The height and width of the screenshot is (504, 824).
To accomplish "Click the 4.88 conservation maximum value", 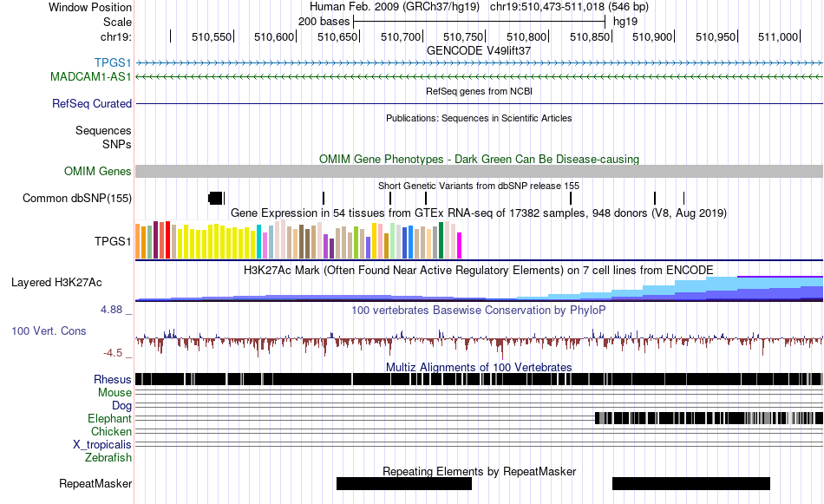I will click(111, 310).
